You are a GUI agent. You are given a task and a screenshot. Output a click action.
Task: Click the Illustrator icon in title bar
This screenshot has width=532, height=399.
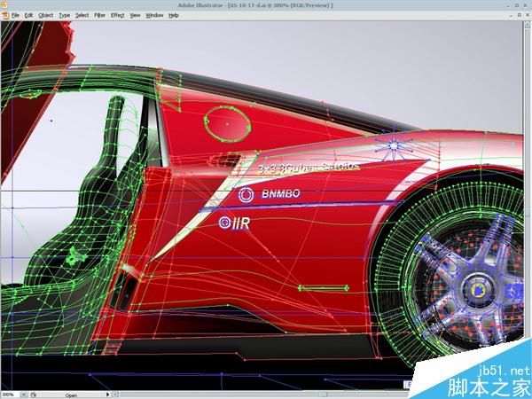tap(4, 15)
